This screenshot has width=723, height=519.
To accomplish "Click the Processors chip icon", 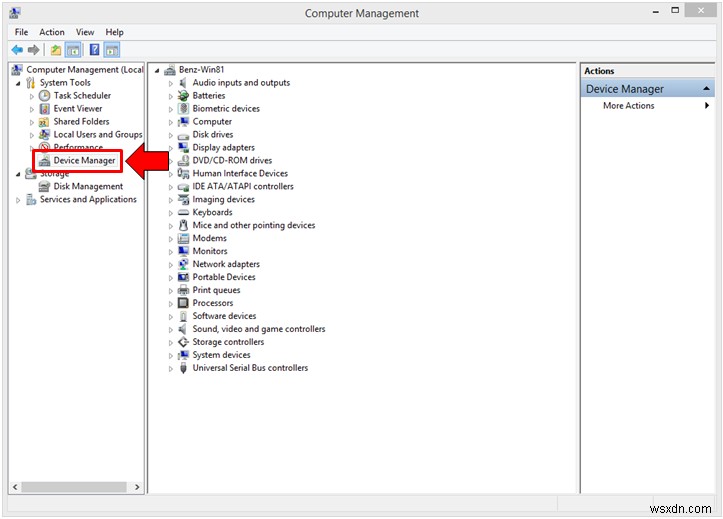I will pyautogui.click(x=183, y=303).
